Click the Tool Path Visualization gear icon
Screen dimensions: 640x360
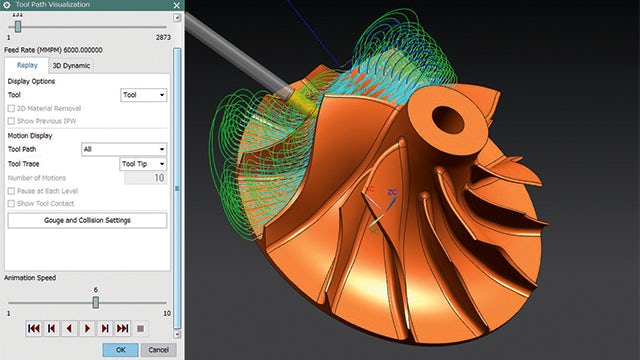tap(7, 5)
